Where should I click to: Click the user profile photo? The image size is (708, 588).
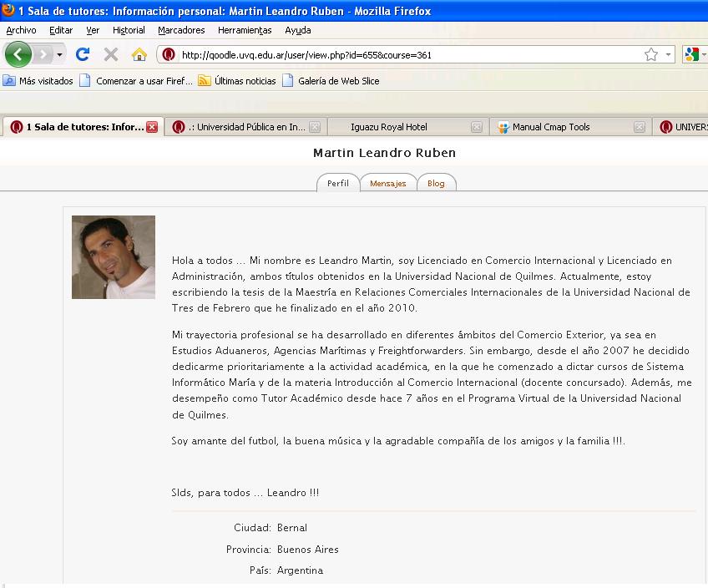click(114, 257)
